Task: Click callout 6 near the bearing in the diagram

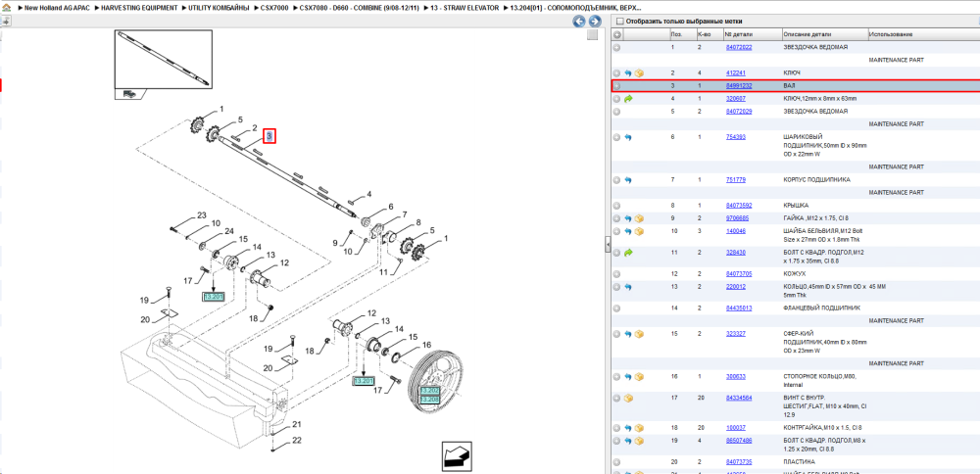Action: 391,207
